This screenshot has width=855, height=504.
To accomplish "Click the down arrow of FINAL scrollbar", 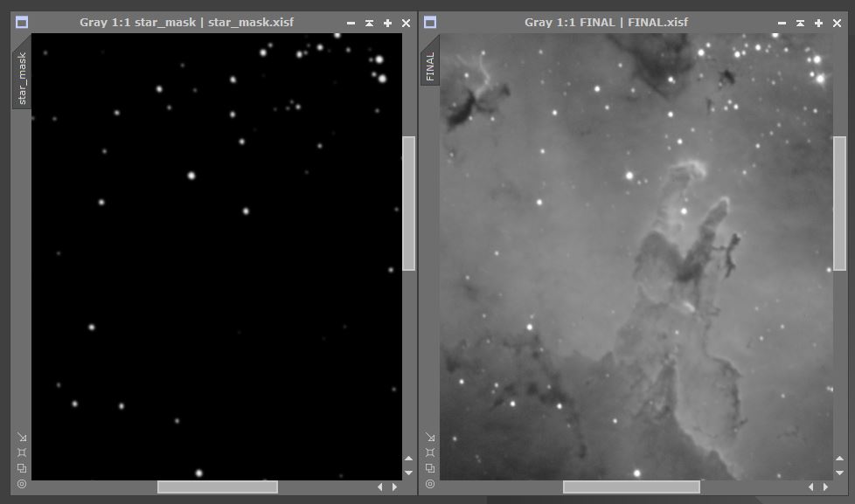I will [840, 473].
